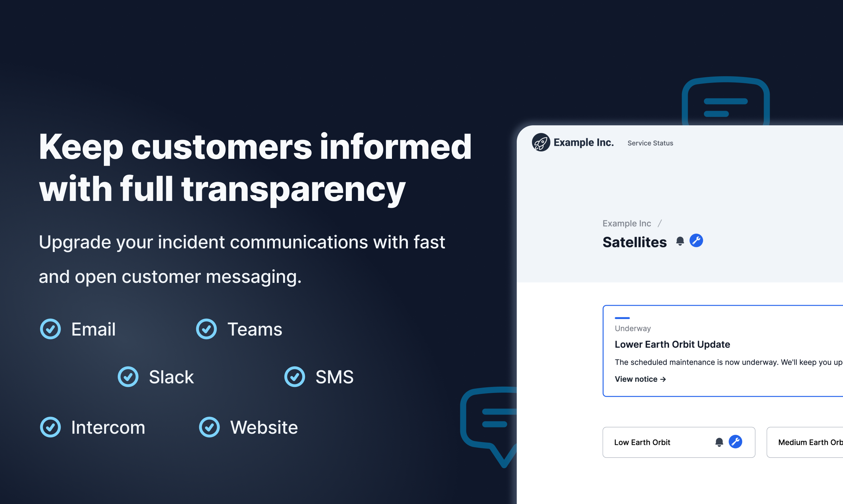The height and width of the screenshot is (504, 843).
Task: Click the Example Inc. brand name
Action: click(x=583, y=143)
